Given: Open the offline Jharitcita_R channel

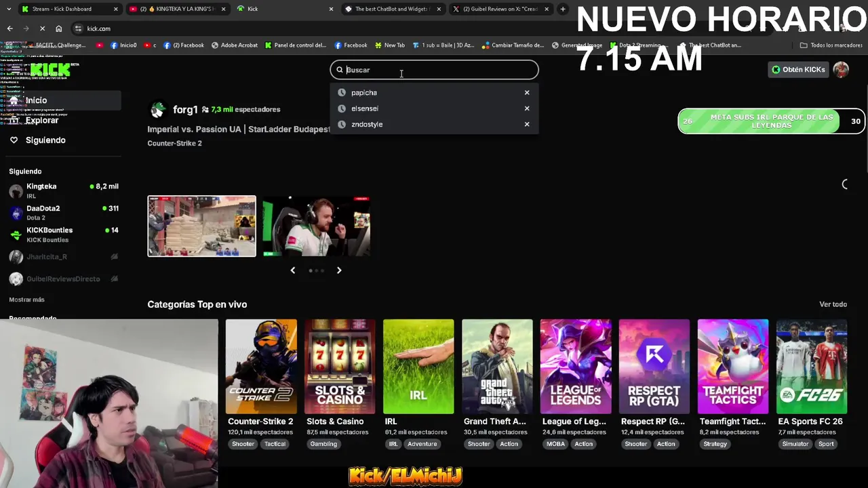Looking at the screenshot, I should coord(63,257).
